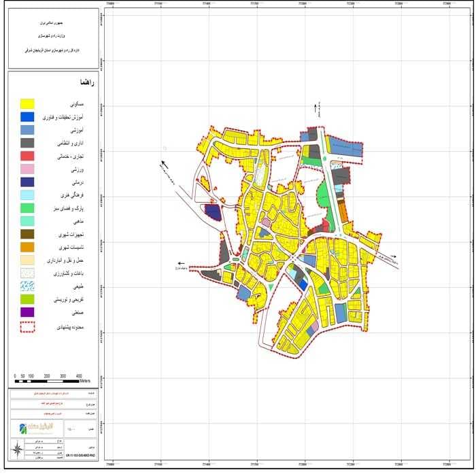Select the mint religious legend swatch
Image resolution: width=476 pixels, height=476 pixels.
coord(27,221)
